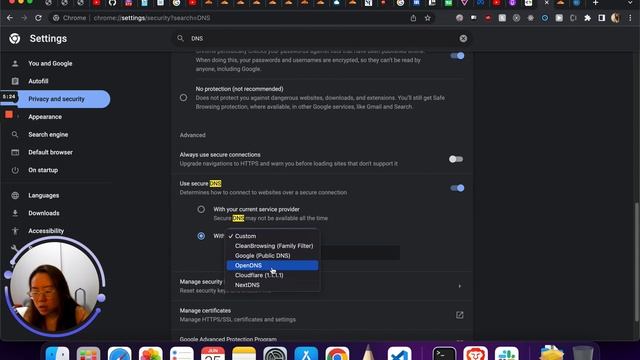Open the Trash in the Dock
Viewport: 640px width, 360px height.
tap(582, 353)
